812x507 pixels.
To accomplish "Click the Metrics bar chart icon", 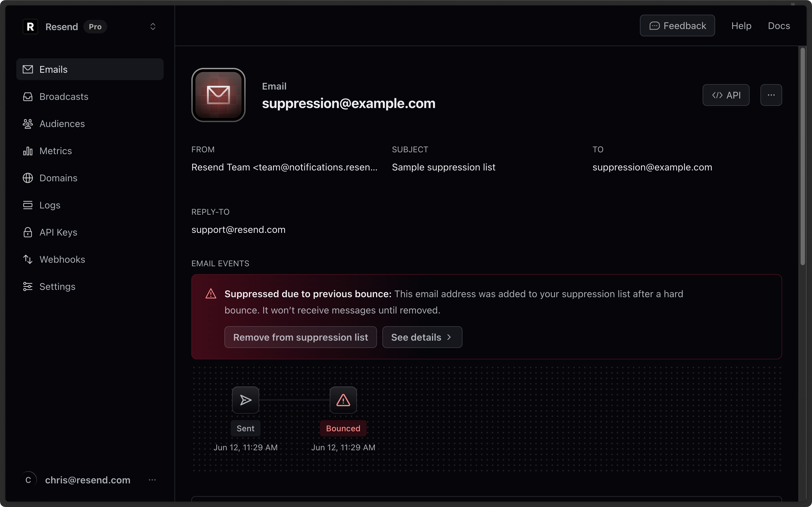I will [x=28, y=151].
